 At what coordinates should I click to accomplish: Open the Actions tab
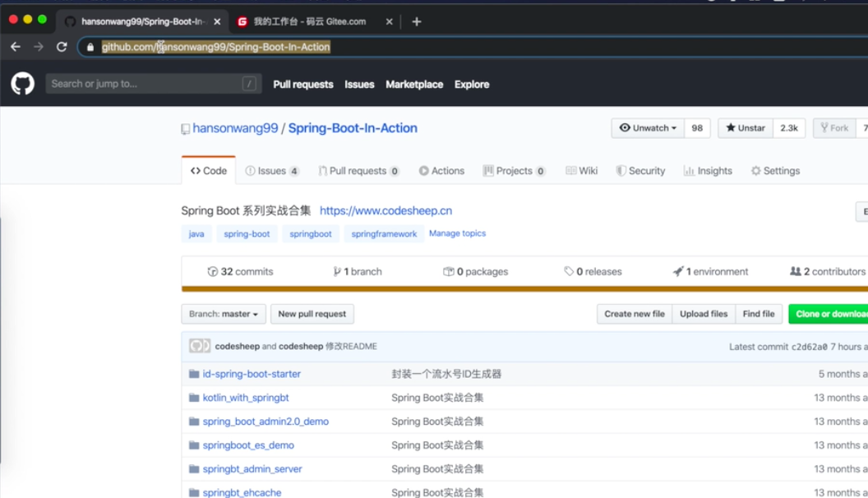coord(441,171)
